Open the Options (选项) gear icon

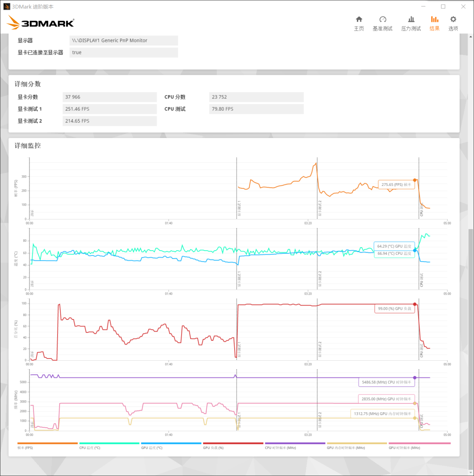453,23
